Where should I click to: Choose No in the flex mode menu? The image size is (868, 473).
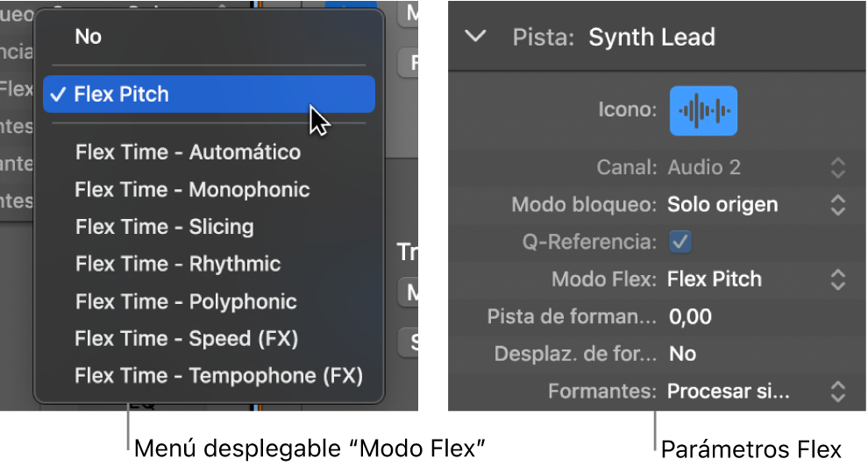tap(89, 36)
